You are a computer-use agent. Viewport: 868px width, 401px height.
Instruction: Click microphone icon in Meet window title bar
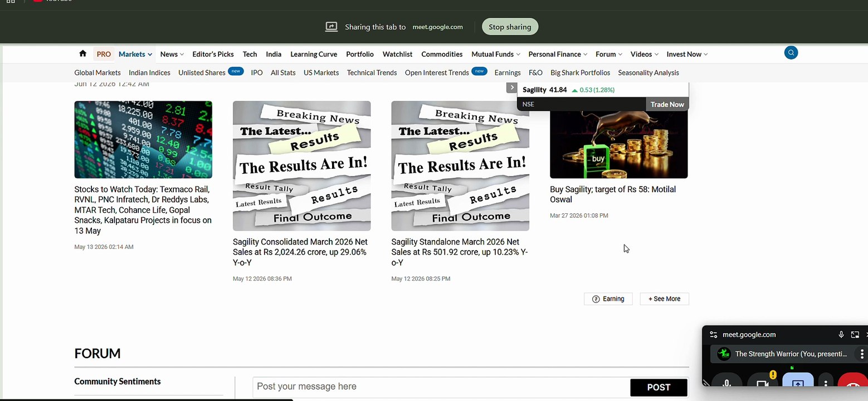point(841,335)
